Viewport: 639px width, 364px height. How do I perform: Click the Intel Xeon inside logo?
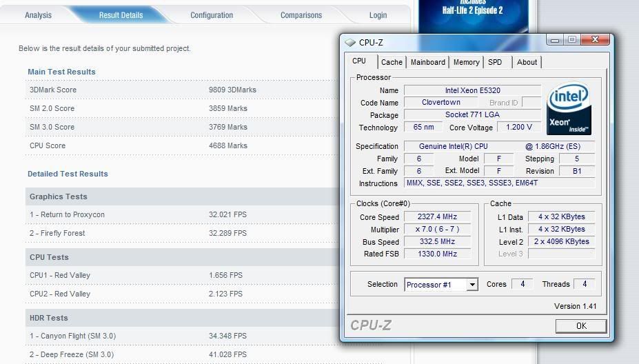pyautogui.click(x=569, y=109)
